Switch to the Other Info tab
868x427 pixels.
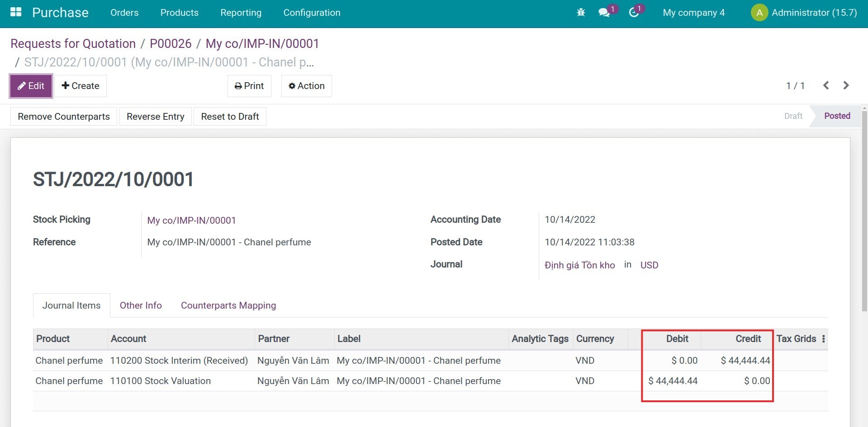click(140, 305)
